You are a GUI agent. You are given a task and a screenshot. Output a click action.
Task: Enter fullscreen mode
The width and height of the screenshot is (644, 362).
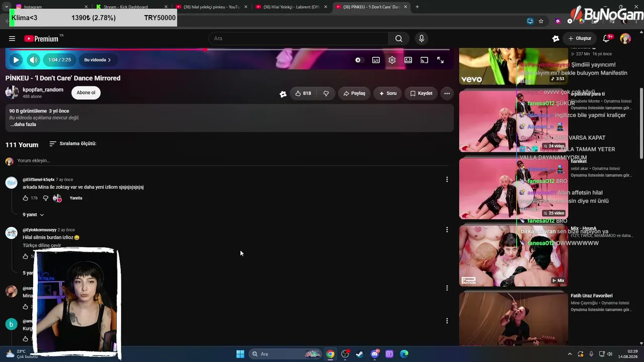click(440, 60)
